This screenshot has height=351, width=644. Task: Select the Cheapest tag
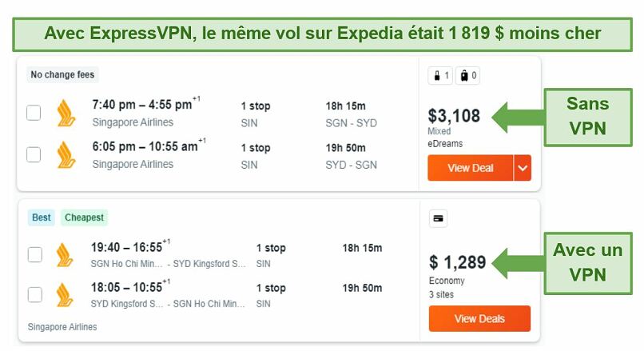[84, 217]
